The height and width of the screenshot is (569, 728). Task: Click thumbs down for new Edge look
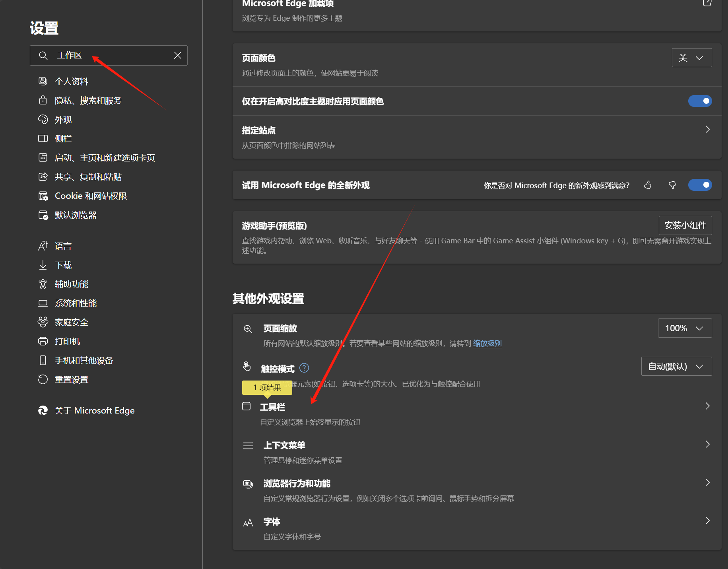click(672, 185)
